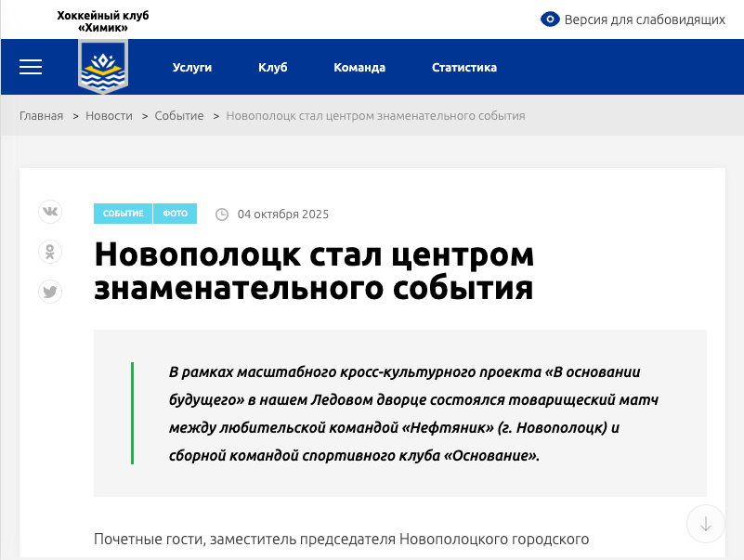Viewport: 744px width, 560px height.
Task: Open the Услуги menu
Action: 192,68
